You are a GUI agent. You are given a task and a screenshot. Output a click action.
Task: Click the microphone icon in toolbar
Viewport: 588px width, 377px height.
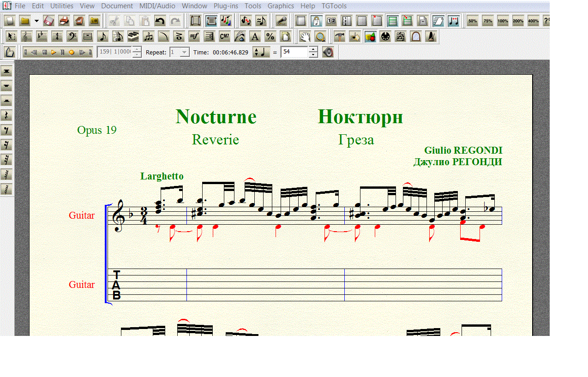coord(282,21)
